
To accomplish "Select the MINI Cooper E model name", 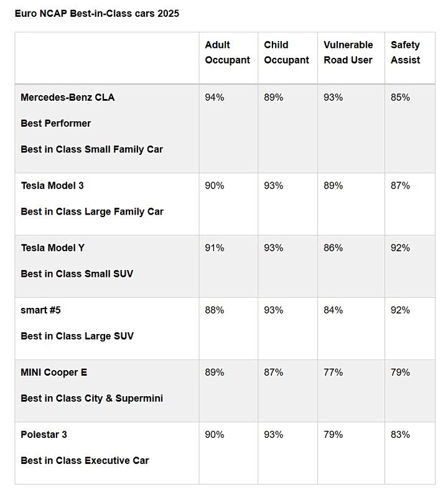I will pyautogui.click(x=54, y=372).
